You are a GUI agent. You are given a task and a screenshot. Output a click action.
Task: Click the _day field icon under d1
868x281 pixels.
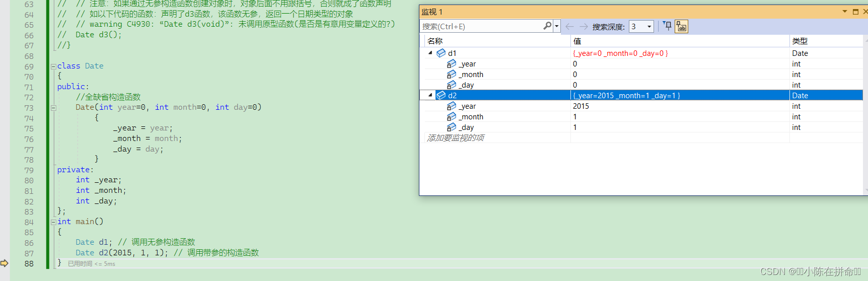click(x=452, y=85)
